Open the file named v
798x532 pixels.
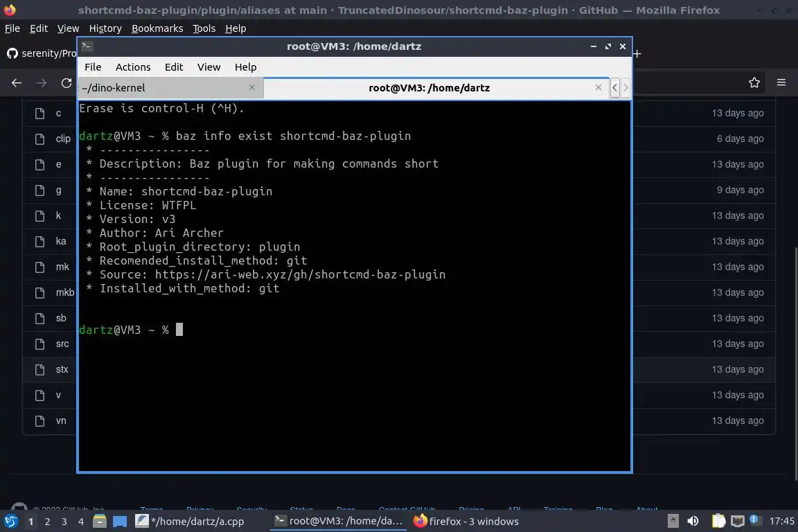(x=58, y=395)
